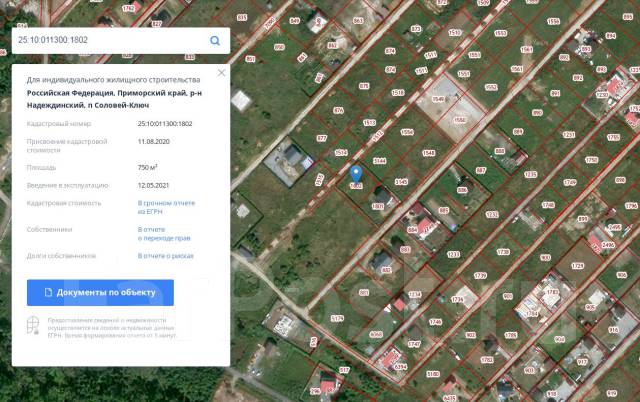
Task: Select parcel label 2496 on the map
Action: coord(608,245)
